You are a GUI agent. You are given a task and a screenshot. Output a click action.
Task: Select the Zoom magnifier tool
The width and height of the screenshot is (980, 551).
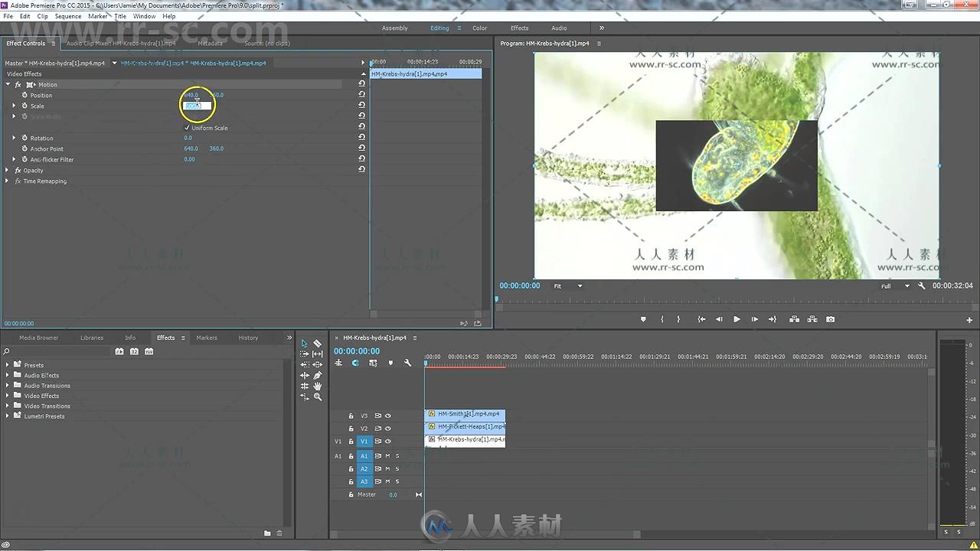(318, 397)
